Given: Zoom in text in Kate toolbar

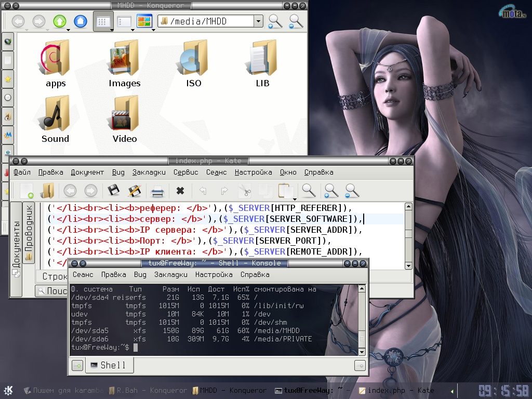Looking at the screenshot, I should pyautogui.click(x=331, y=191).
